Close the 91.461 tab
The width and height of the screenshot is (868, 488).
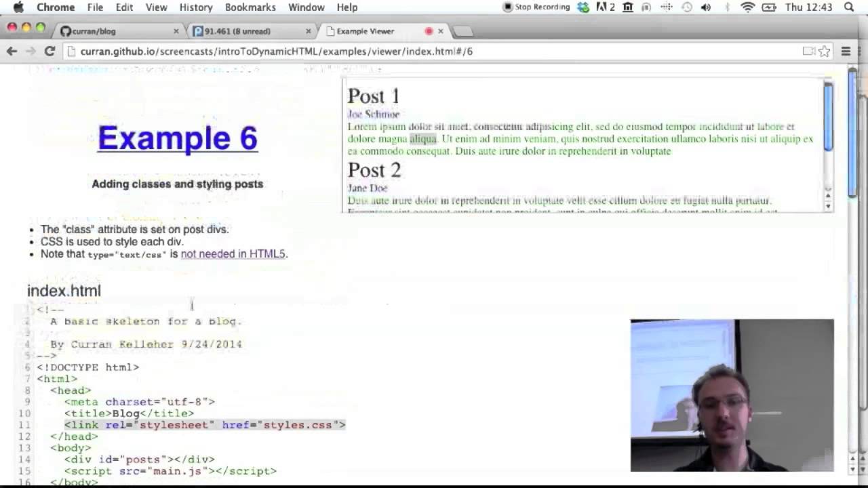click(309, 31)
